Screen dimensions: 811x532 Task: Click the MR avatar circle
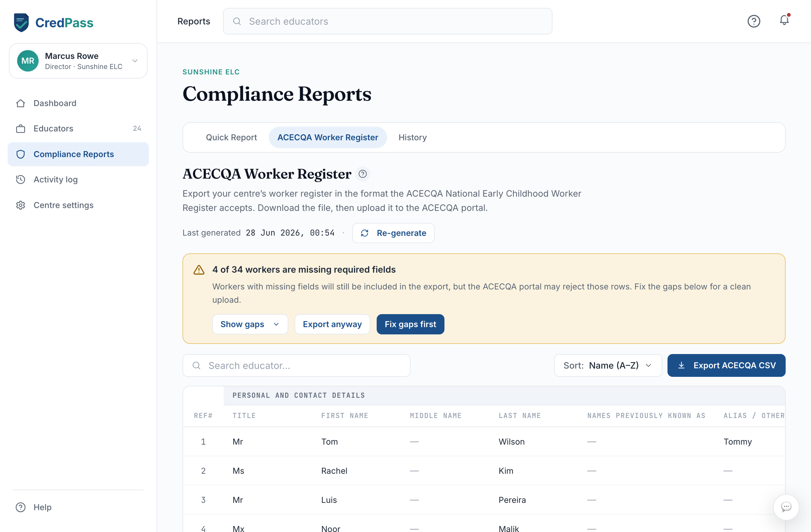[28, 60]
